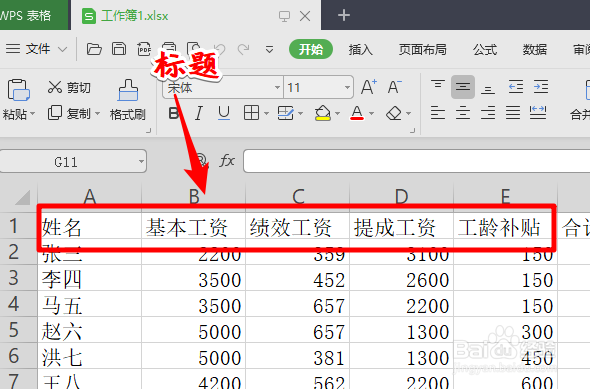Select column A header

tap(90, 196)
